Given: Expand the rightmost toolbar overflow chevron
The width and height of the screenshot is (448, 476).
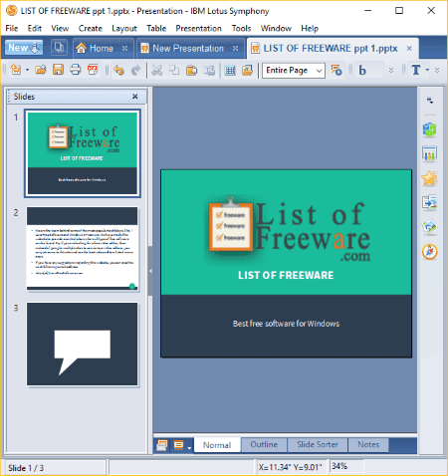Looking at the screenshot, I should [x=437, y=71].
